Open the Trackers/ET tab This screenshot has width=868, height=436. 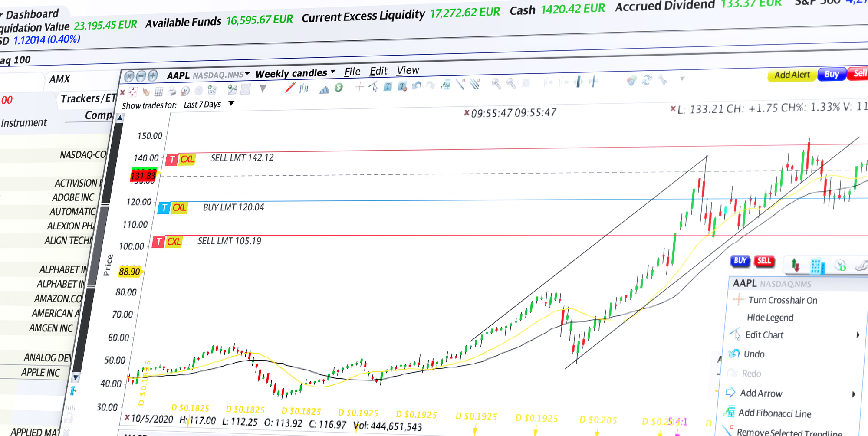pos(89,98)
